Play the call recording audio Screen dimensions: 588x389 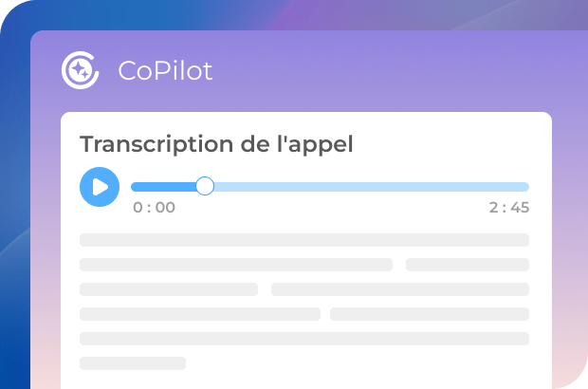click(100, 187)
